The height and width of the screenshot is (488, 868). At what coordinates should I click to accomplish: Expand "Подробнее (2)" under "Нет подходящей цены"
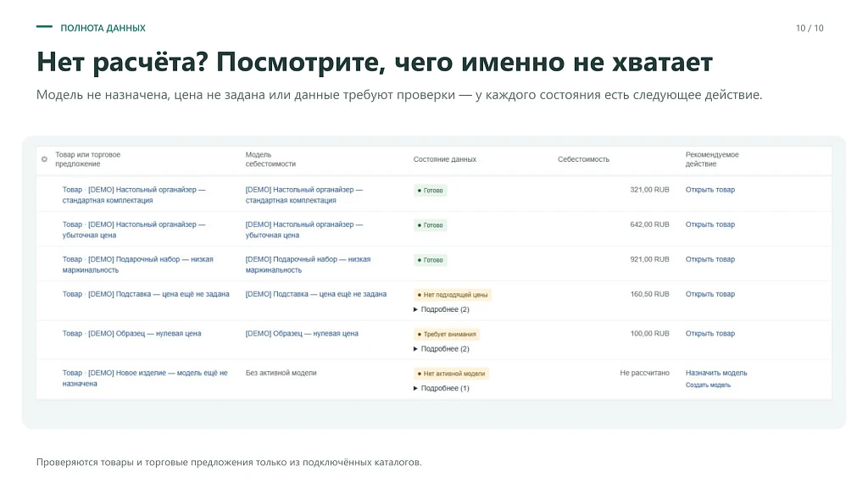point(441,309)
